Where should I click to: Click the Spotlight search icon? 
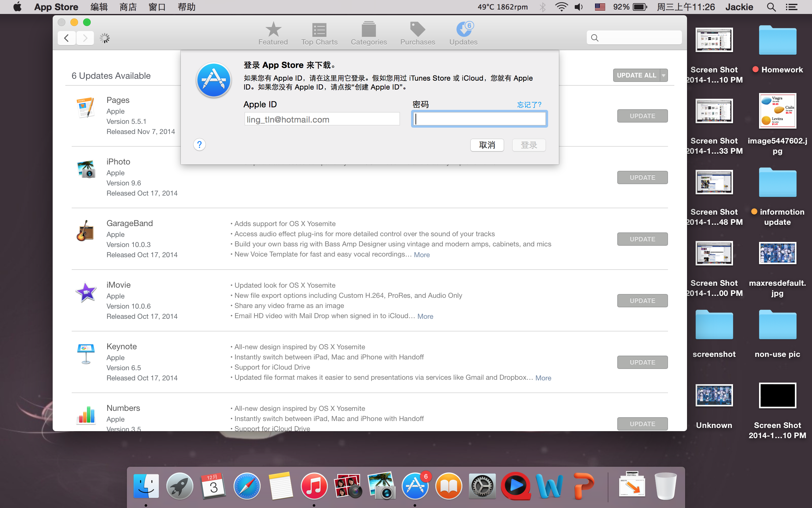coord(771,7)
